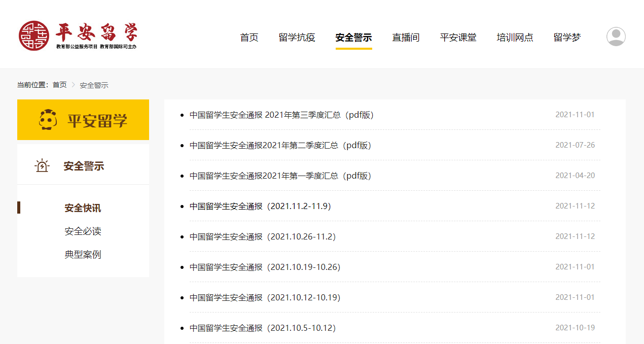
Task: Click the alarm siren icon beside 安全警示
Action: (42, 166)
